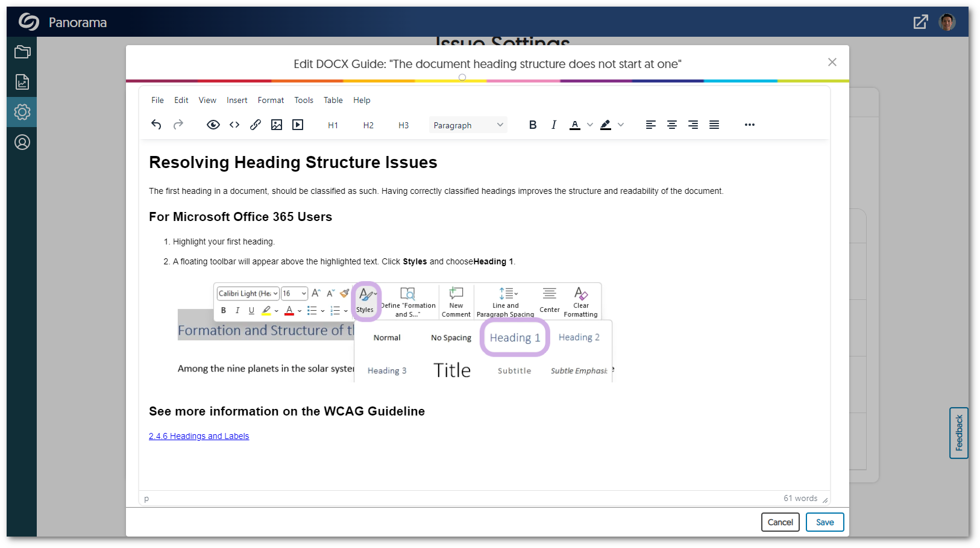980x548 pixels.
Task: Click the insert link icon
Action: tap(256, 125)
